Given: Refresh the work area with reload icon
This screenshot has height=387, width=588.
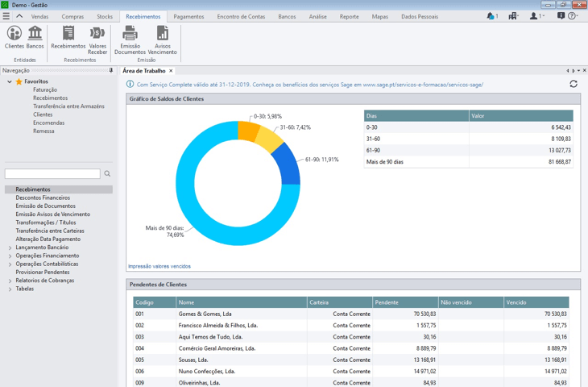Looking at the screenshot, I should tap(574, 84).
